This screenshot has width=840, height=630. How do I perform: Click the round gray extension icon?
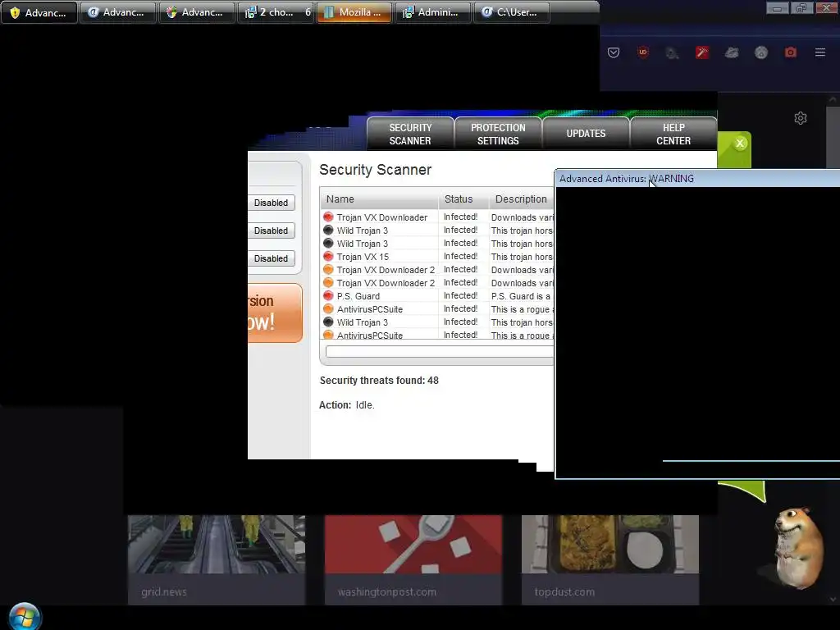point(760,52)
